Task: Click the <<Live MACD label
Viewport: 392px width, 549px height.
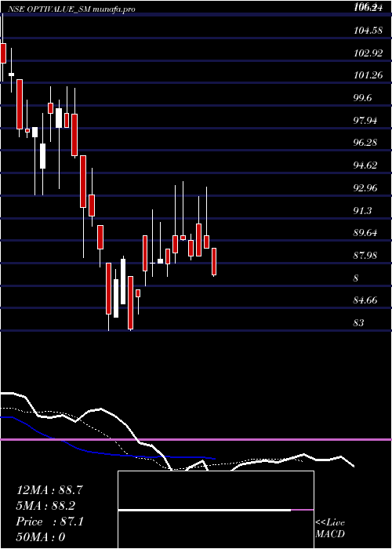Action: click(x=330, y=529)
